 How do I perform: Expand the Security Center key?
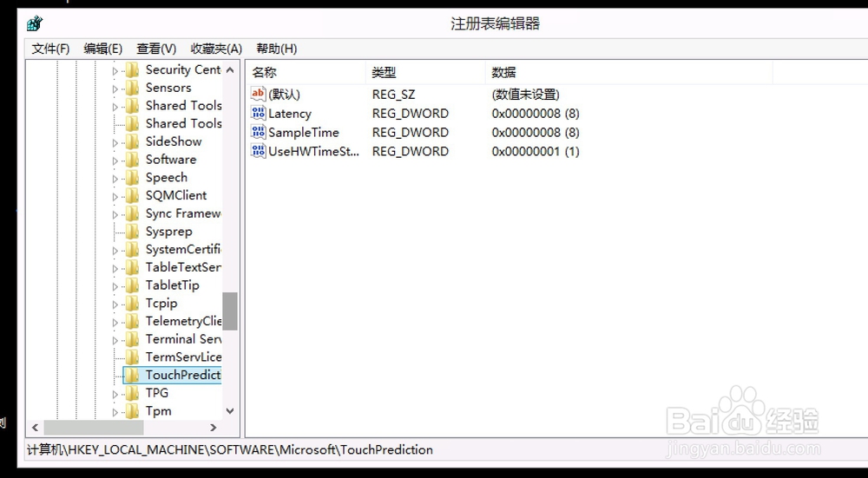point(115,71)
